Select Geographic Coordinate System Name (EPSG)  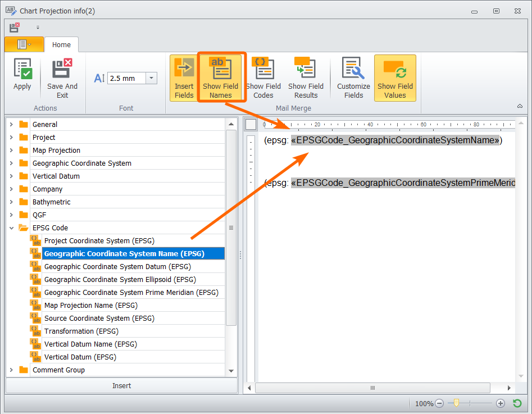(133, 254)
